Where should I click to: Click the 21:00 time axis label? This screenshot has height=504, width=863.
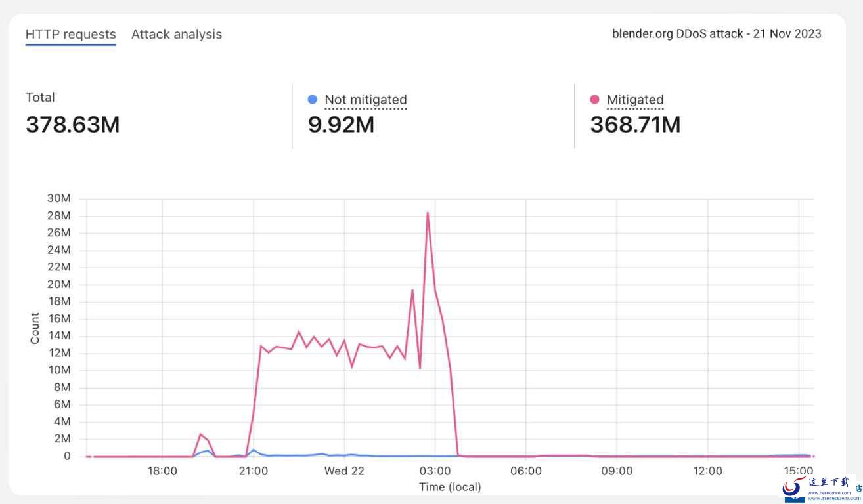[253, 471]
